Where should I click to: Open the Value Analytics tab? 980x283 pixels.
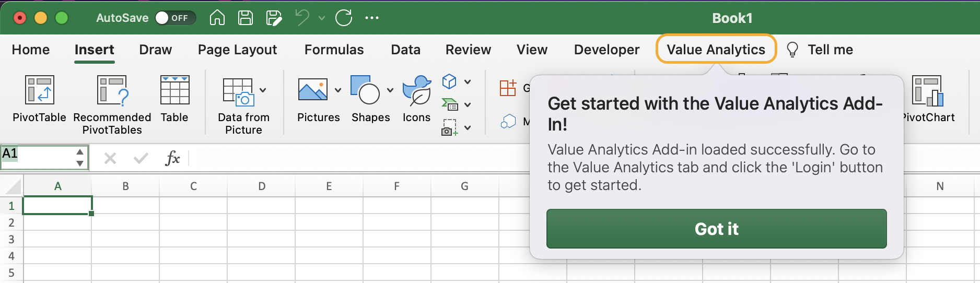[x=716, y=50]
